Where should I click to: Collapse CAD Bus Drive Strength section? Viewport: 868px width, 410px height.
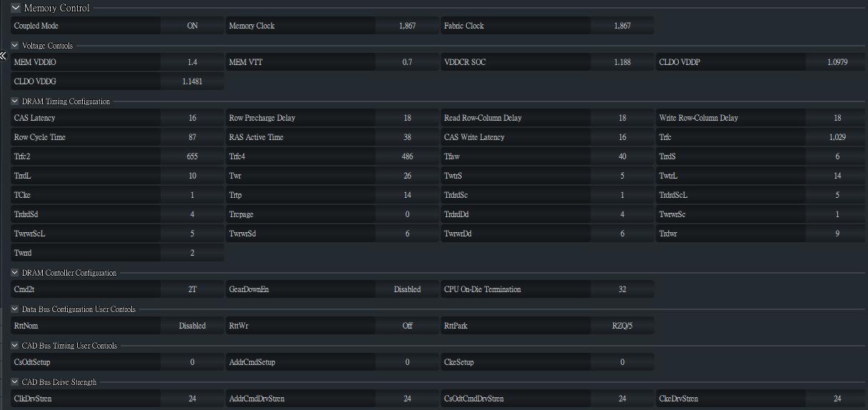coord(15,382)
